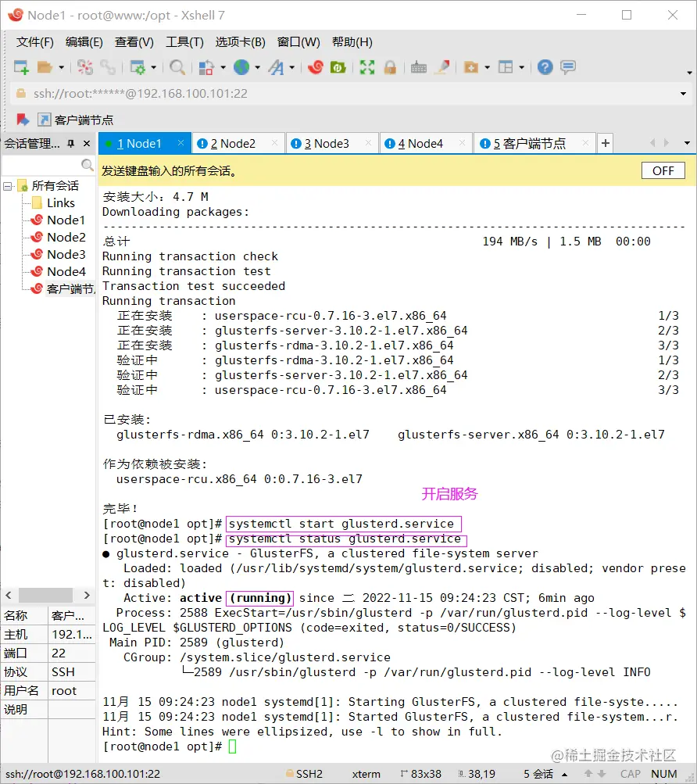Close the session manager panel
The width and height of the screenshot is (697, 784).
click(x=87, y=144)
